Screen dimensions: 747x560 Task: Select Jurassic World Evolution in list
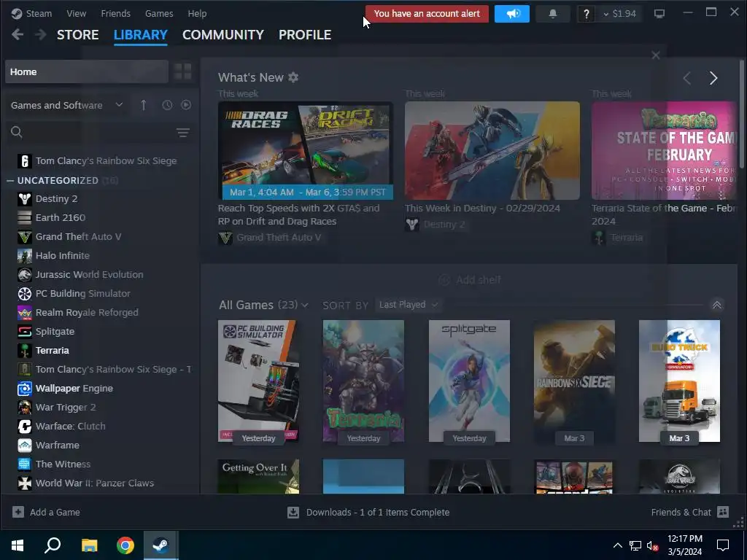[x=90, y=275]
